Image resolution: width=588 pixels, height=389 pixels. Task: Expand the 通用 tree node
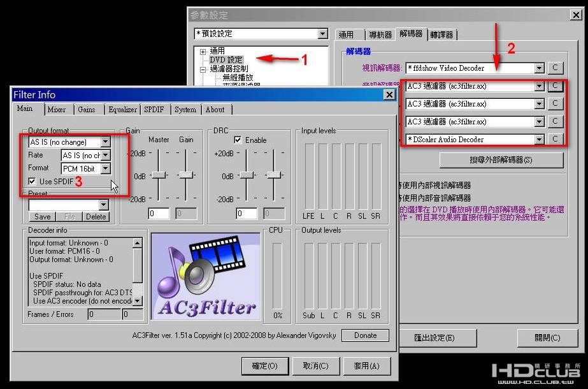point(203,52)
